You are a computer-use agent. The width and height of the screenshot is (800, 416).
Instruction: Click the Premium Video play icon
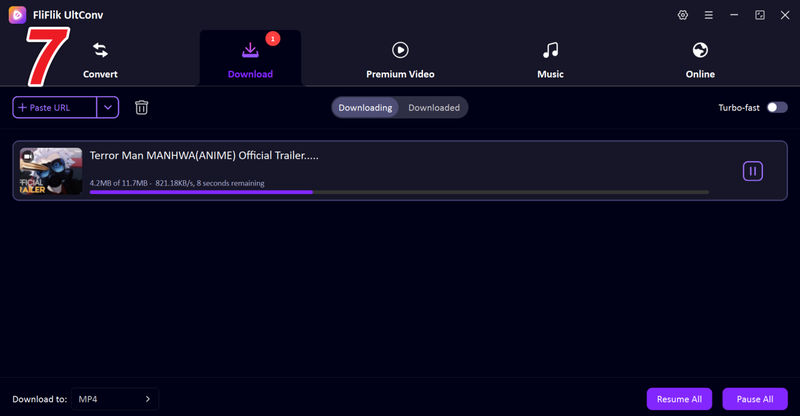coord(400,50)
